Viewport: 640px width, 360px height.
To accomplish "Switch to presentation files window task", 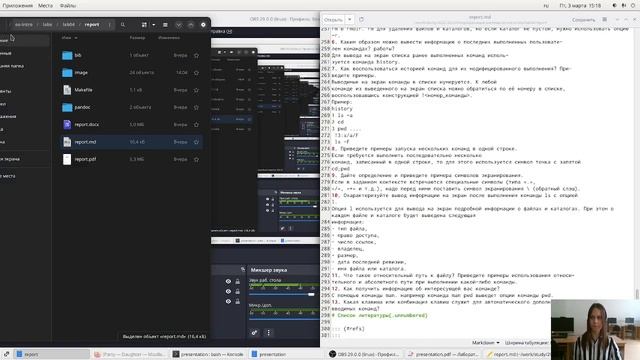I will tap(286, 354).
